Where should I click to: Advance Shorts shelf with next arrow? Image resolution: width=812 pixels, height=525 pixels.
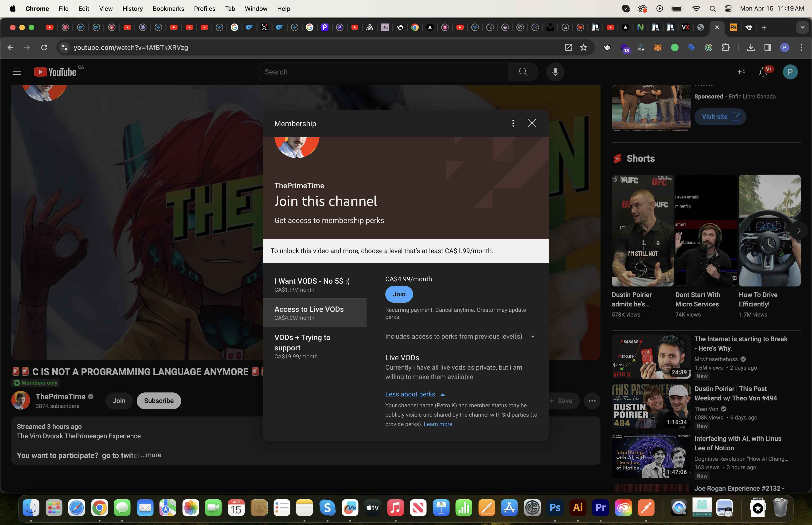798,231
